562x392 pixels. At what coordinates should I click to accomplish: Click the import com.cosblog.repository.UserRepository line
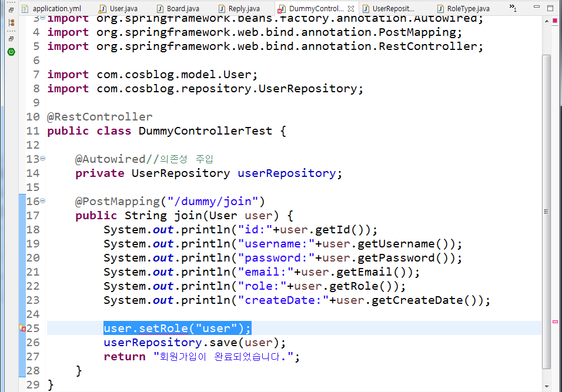point(205,89)
